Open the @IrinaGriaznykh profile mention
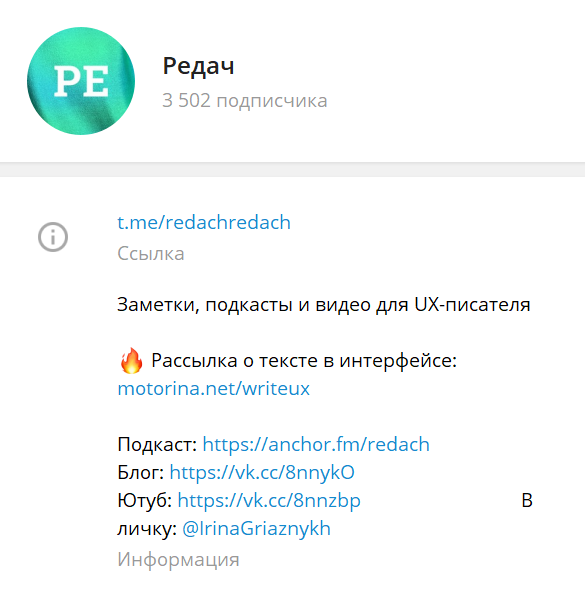 pos(256,528)
